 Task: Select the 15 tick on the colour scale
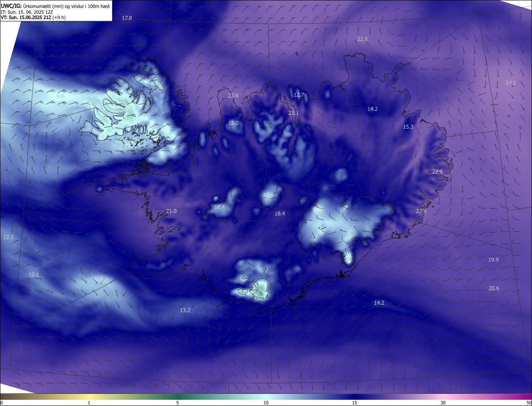coord(355,403)
